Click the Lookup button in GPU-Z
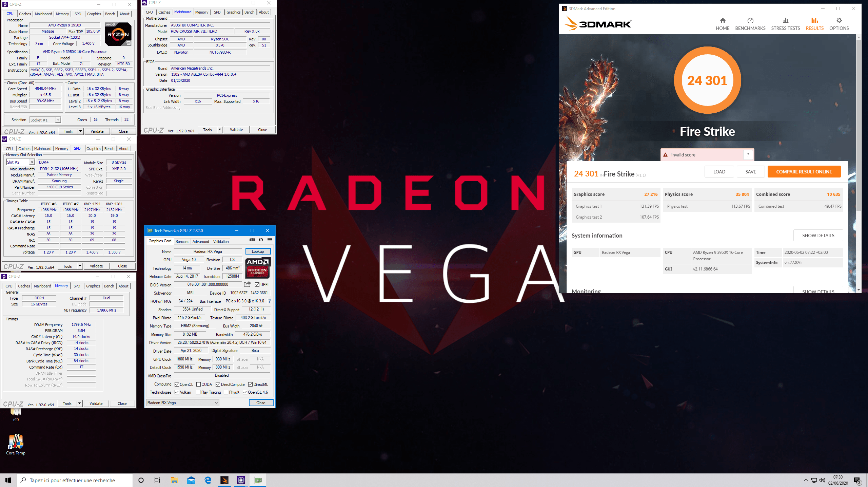Viewport: 868px width, 487px height. [258, 251]
